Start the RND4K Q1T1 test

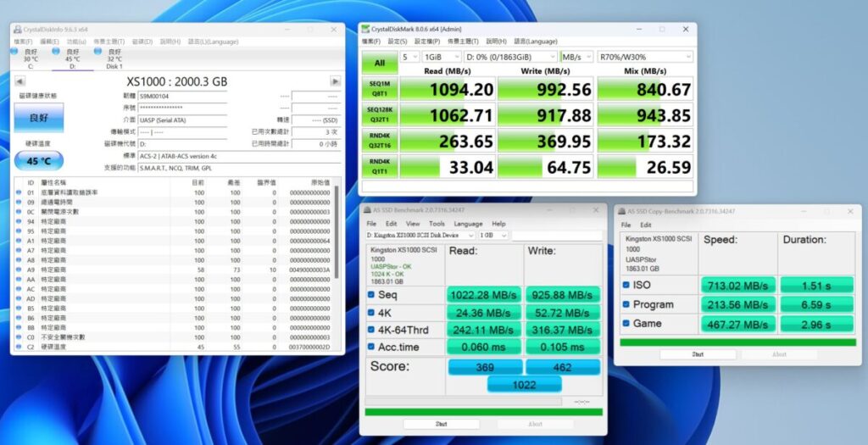[379, 167]
